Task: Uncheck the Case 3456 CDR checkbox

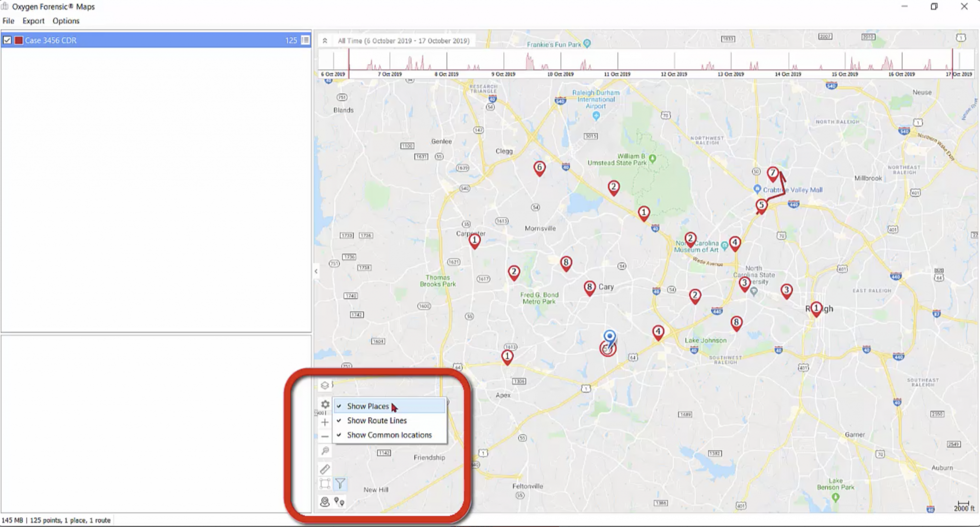Action: (x=7, y=40)
